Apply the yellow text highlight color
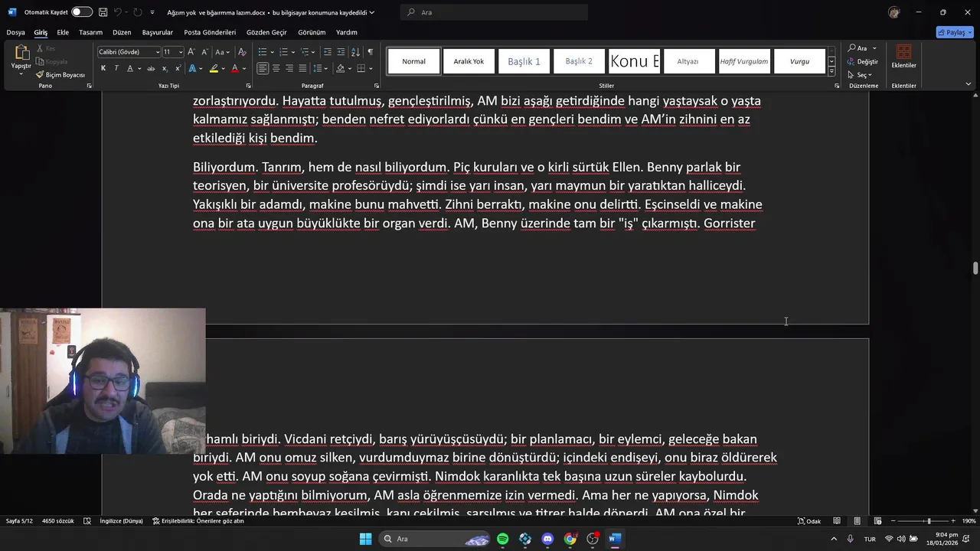The image size is (980, 551). click(214, 69)
